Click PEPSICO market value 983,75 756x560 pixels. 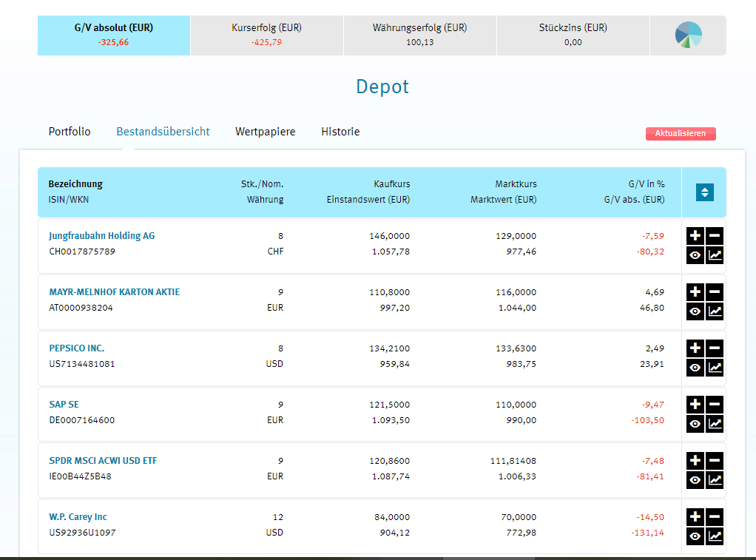click(x=522, y=364)
